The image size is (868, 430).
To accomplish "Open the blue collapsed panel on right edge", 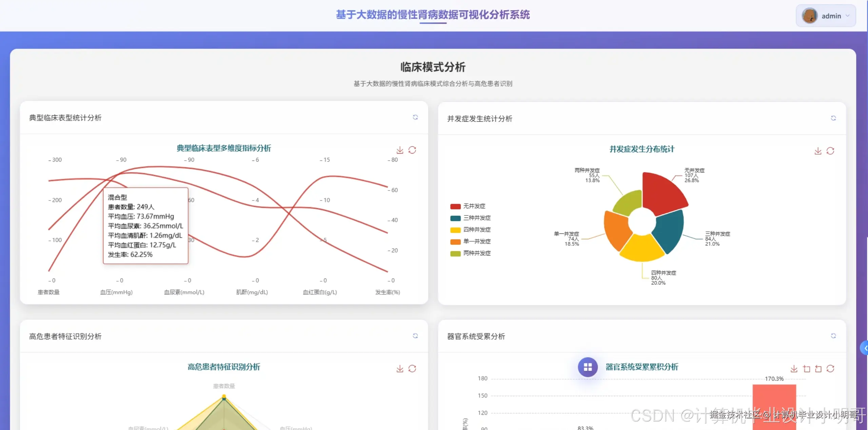I will point(865,347).
